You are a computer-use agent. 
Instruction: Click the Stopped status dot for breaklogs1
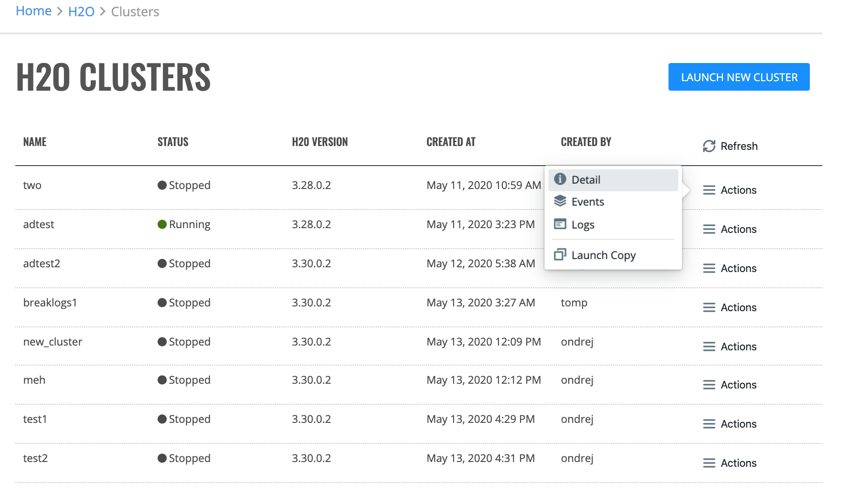(162, 303)
